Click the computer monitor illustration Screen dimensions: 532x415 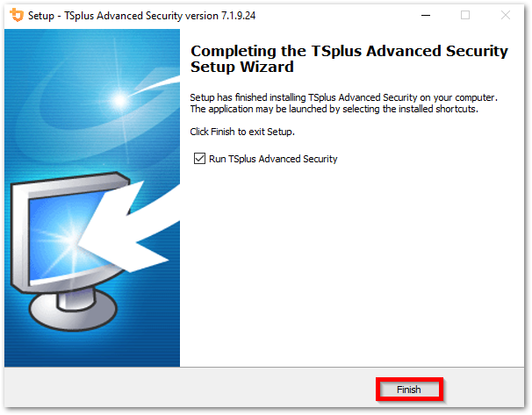coord(69,251)
